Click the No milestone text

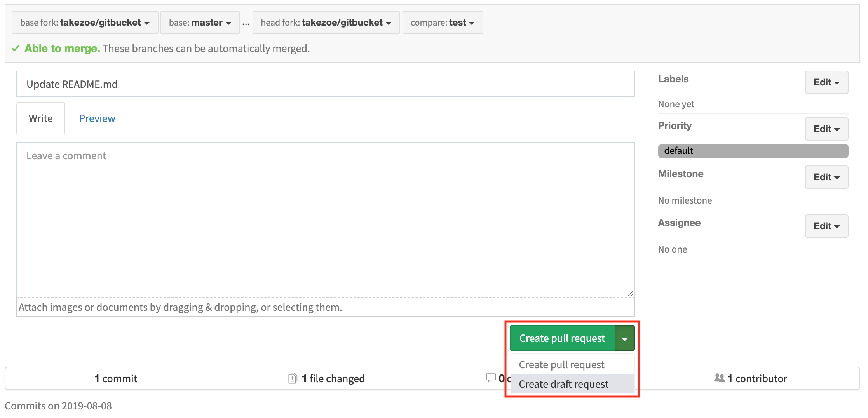[x=685, y=200]
